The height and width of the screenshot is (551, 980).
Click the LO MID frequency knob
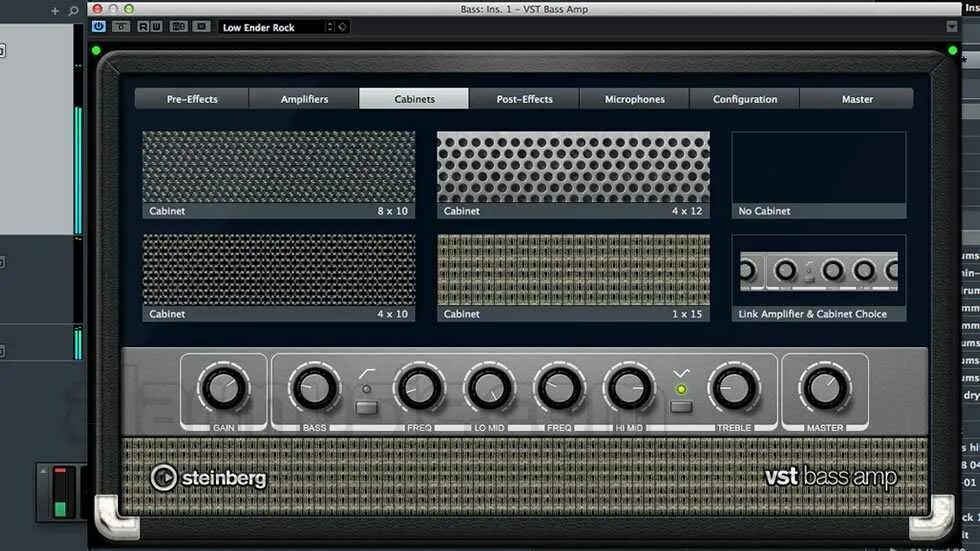(419, 388)
